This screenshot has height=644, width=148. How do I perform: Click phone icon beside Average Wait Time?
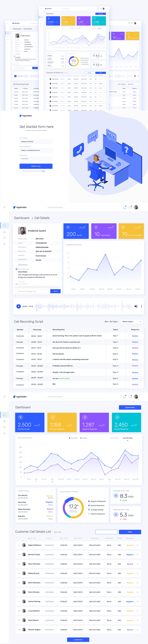pyautogui.click(x=116, y=514)
